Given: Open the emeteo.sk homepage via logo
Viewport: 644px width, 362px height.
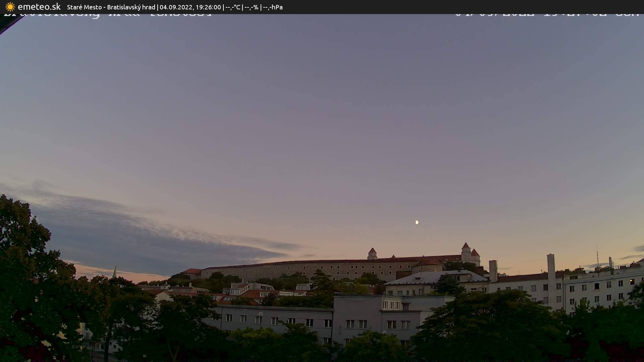Looking at the screenshot, I should pyautogui.click(x=39, y=7).
